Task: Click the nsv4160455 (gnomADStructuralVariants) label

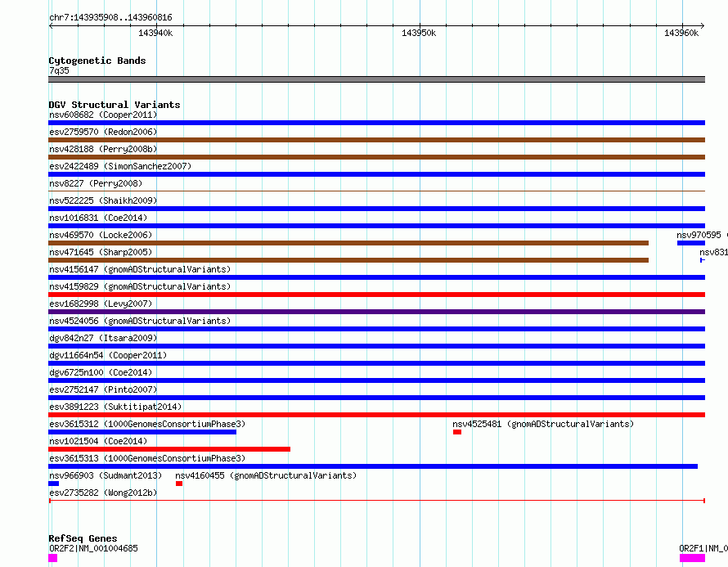Action: [266, 475]
